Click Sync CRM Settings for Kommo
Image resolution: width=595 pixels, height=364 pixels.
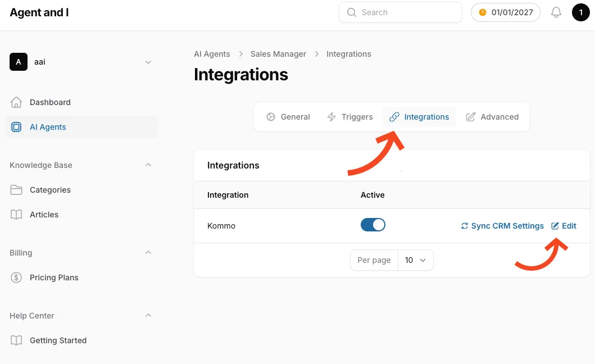tap(502, 226)
